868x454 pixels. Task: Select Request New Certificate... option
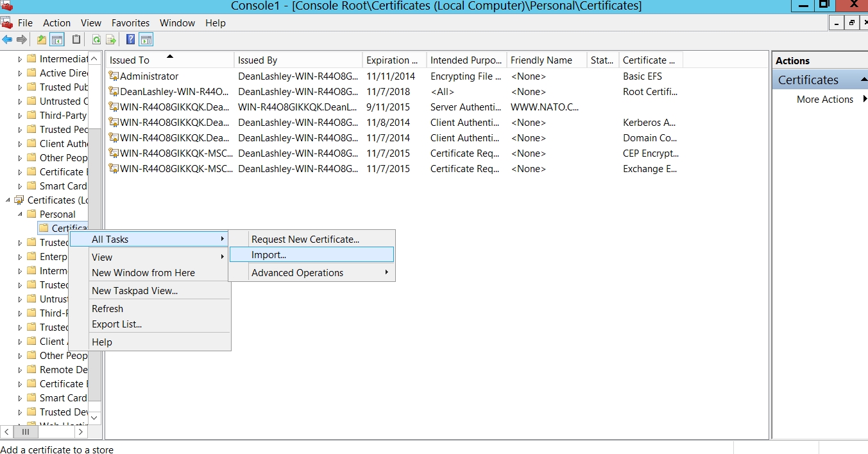305,240
